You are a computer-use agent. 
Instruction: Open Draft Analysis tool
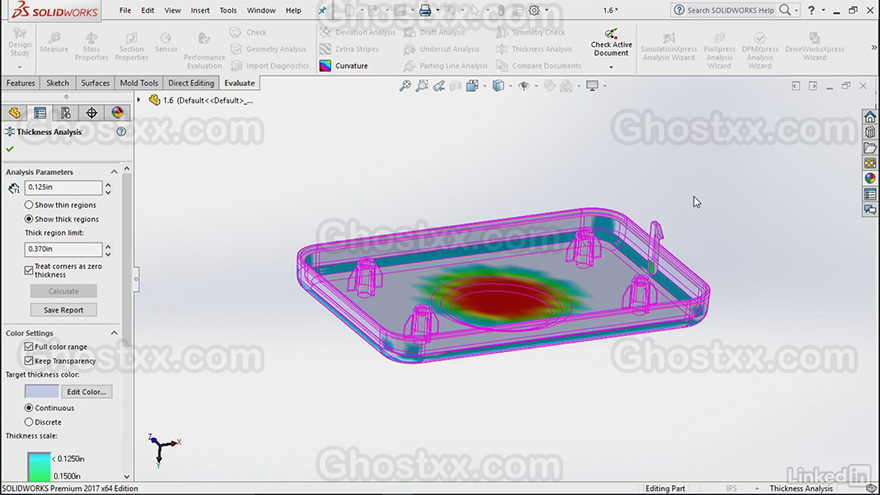pyautogui.click(x=434, y=32)
